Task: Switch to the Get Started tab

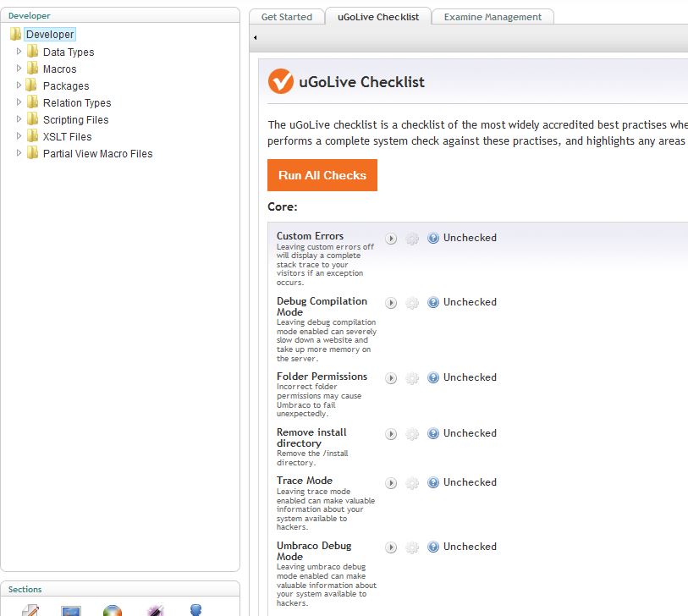Action: [x=287, y=17]
